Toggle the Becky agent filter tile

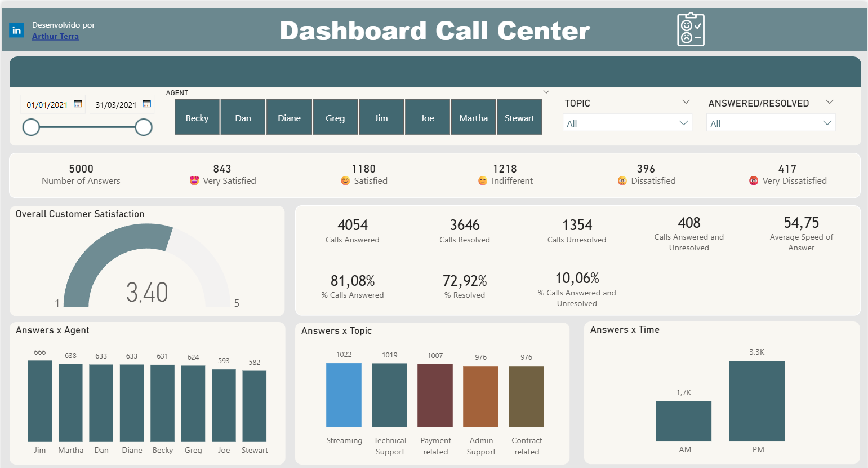tap(197, 117)
